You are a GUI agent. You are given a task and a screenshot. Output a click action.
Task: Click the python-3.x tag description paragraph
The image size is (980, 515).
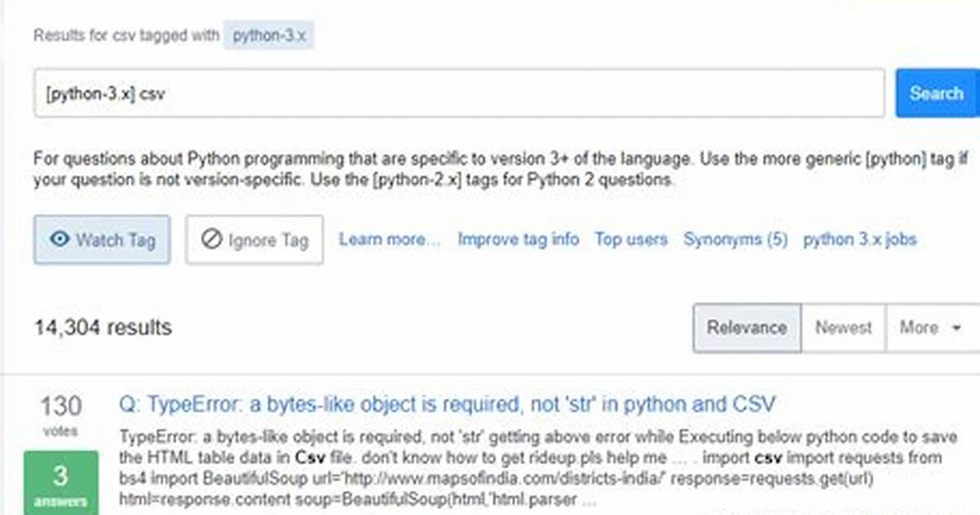pos(500,169)
